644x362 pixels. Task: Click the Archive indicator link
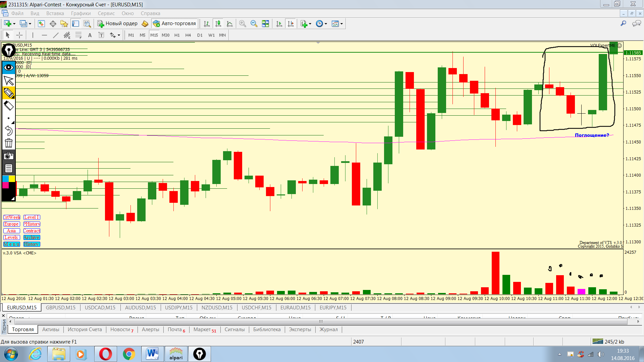(x=32, y=237)
